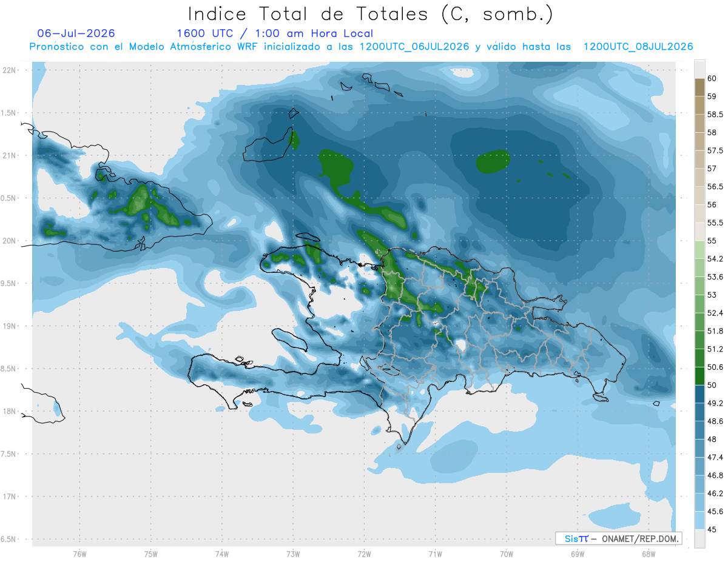This screenshot has height=562, width=728.
Task: Click the colorbar value '46.2'
Action: click(x=715, y=493)
